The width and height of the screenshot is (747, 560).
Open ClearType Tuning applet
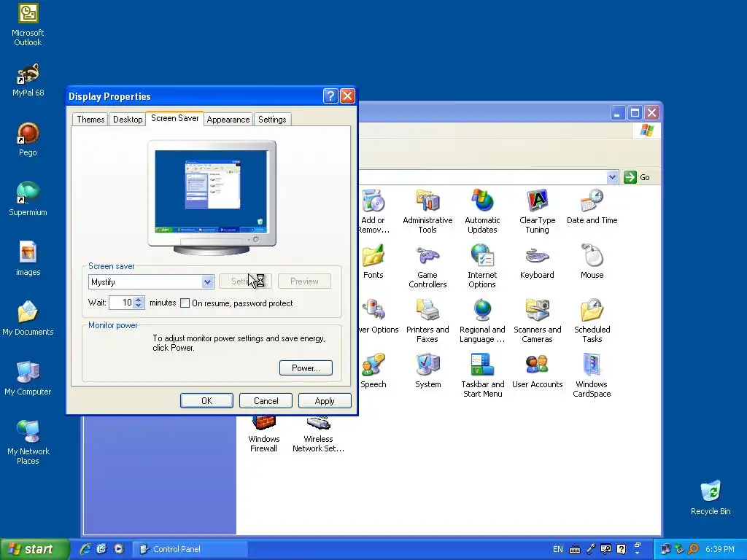pos(537,211)
